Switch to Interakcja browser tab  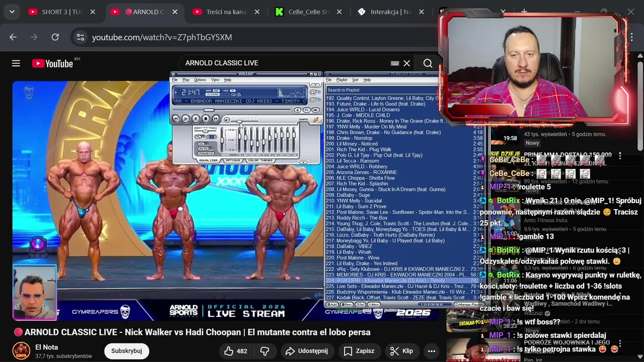click(x=390, y=12)
